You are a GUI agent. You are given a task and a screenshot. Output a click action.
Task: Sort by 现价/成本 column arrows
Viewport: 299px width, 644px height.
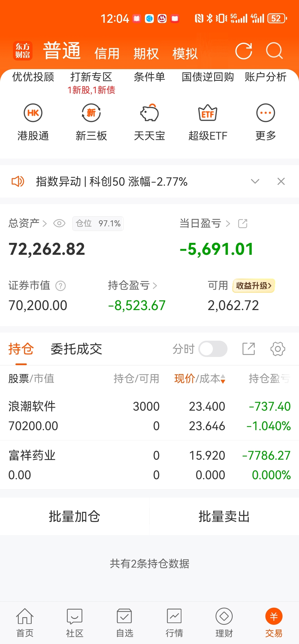tap(223, 379)
